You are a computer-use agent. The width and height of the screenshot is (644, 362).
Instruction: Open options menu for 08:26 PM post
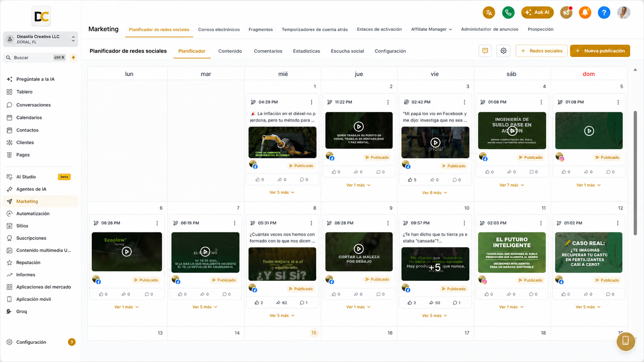pyautogui.click(x=157, y=223)
